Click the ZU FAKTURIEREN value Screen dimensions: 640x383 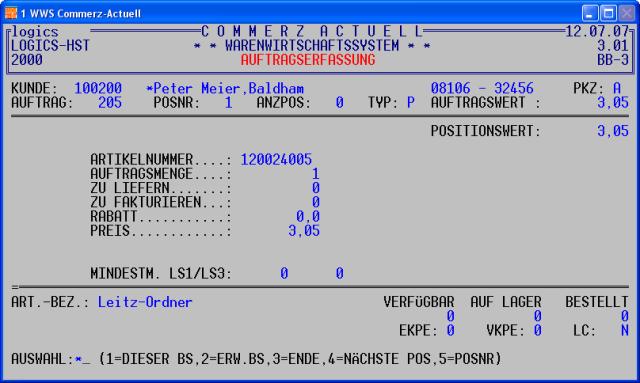[316, 203]
